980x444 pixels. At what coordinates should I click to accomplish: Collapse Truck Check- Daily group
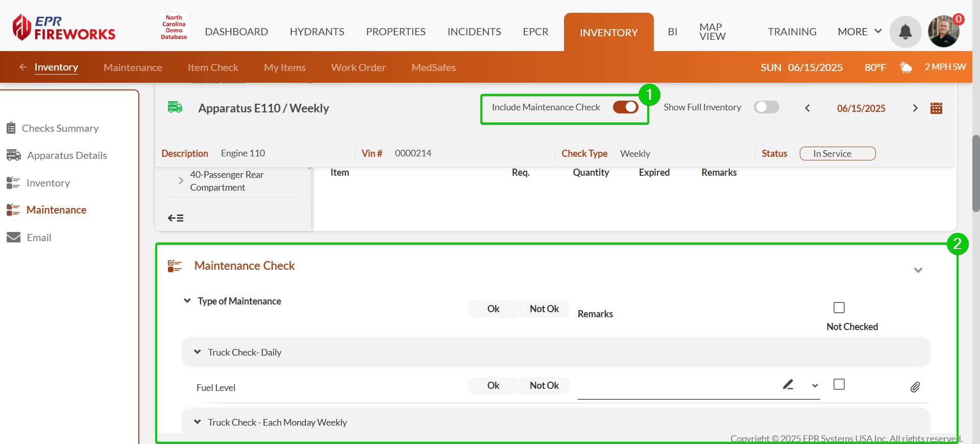(198, 352)
